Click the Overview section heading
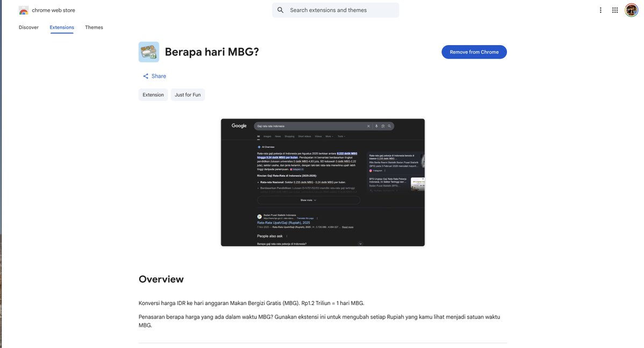 (162, 279)
